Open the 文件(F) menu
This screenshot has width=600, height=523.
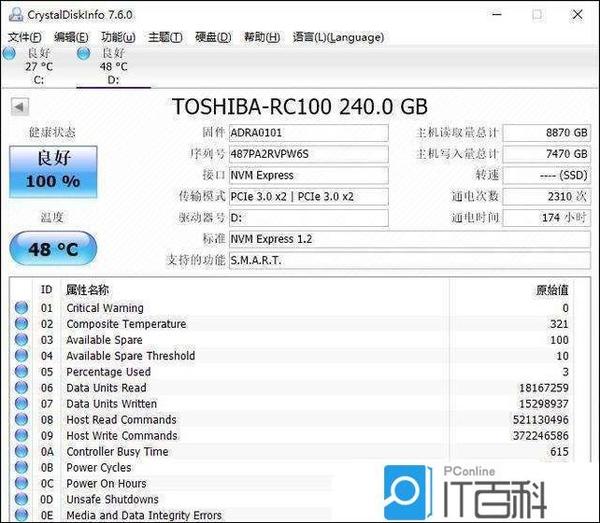pyautogui.click(x=25, y=37)
